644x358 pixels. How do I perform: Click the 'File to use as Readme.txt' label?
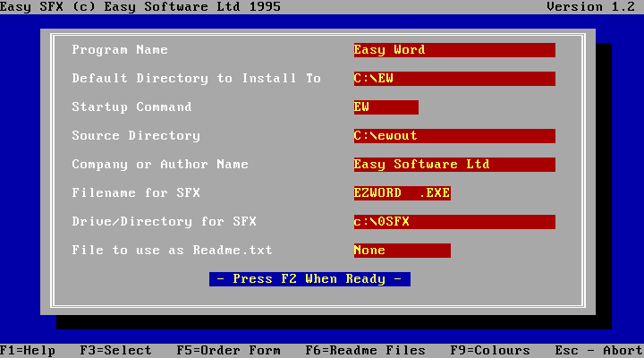pyautogui.click(x=172, y=251)
